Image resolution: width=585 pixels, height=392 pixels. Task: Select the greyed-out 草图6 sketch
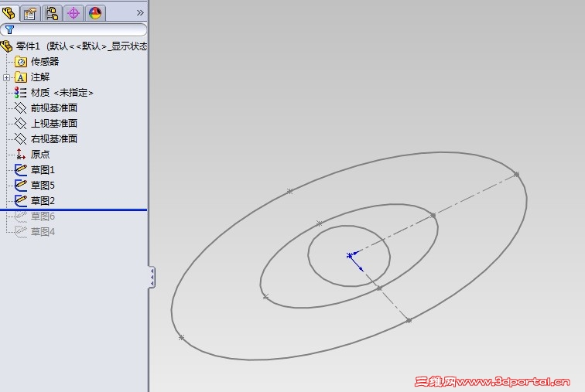coord(43,216)
